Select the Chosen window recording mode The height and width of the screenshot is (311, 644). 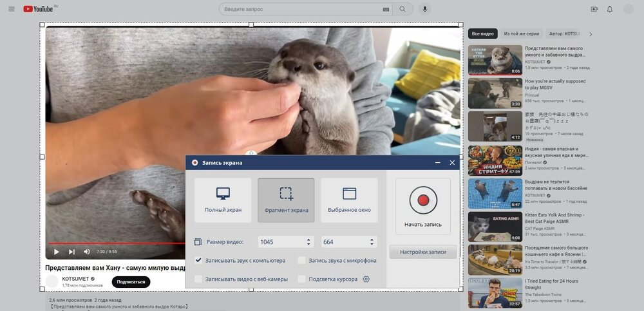[349, 200]
